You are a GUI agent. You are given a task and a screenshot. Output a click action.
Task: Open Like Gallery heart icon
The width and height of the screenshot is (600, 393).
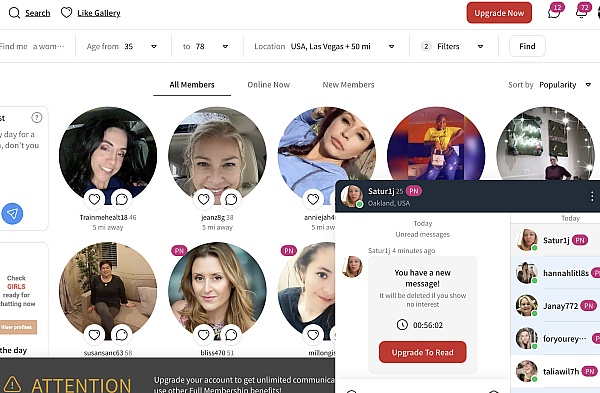66,13
